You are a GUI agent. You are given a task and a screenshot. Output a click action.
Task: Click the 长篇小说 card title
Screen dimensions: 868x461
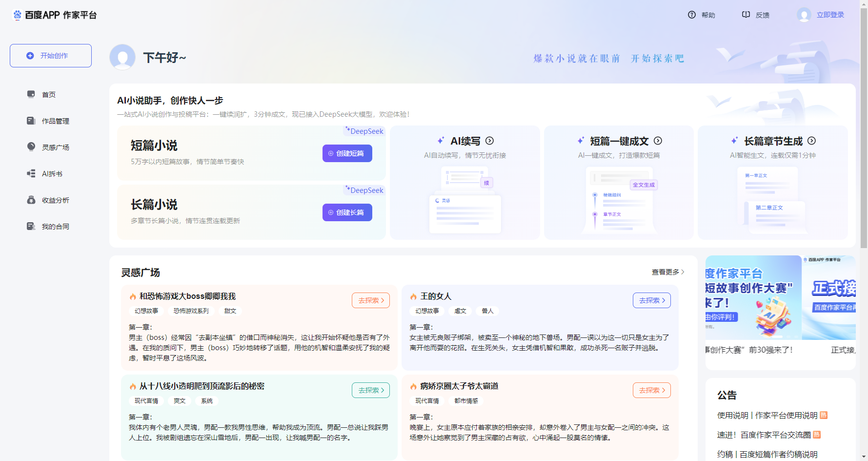154,205
